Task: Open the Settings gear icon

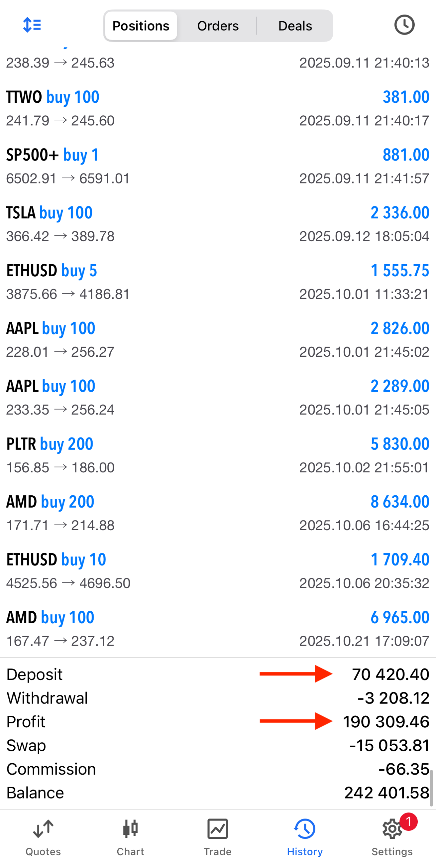Action: (x=392, y=829)
